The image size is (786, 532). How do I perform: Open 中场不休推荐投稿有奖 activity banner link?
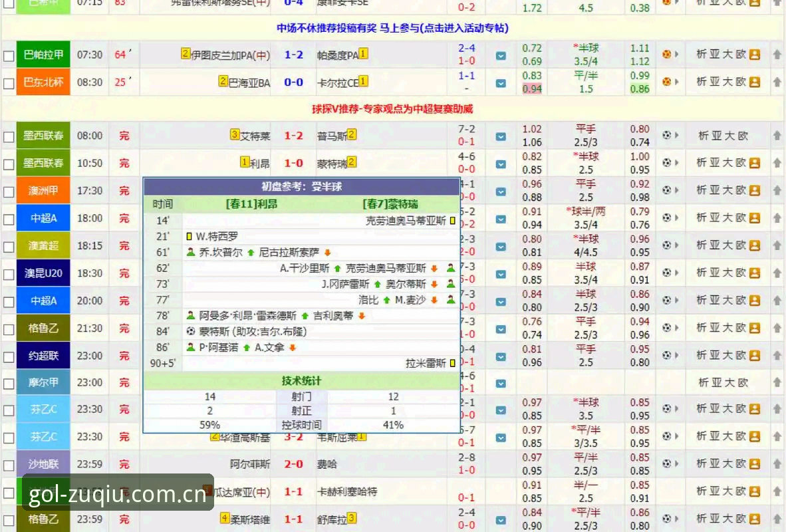tap(392, 28)
